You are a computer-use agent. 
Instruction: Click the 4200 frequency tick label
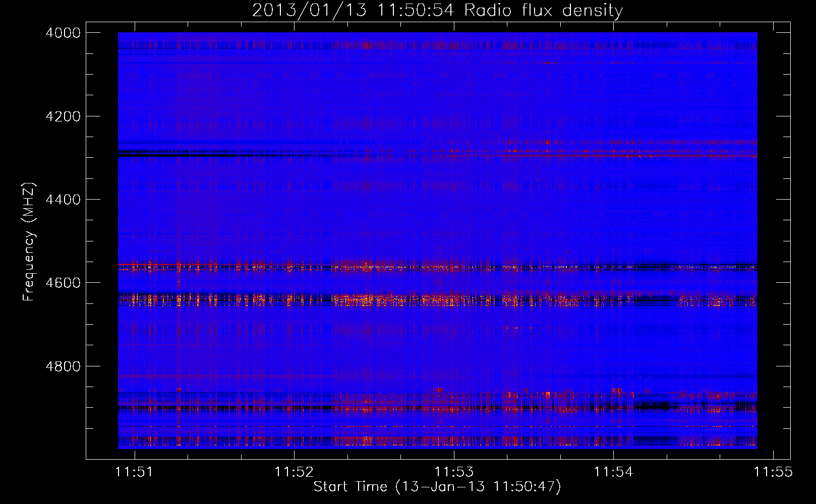63,116
